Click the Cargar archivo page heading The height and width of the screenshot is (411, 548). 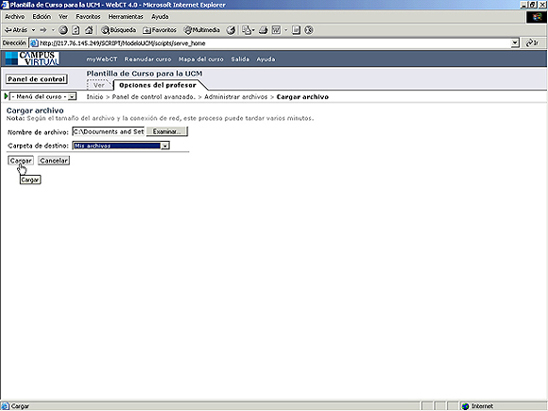point(35,110)
